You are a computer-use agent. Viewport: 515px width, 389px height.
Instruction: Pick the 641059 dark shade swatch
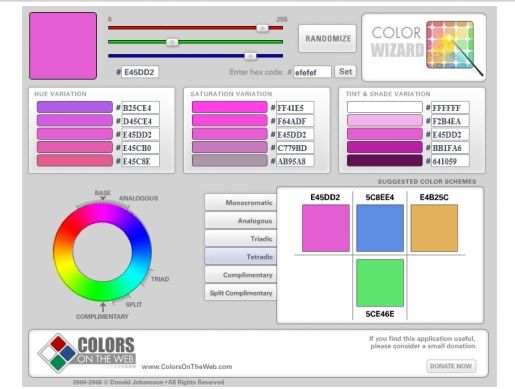(x=385, y=161)
